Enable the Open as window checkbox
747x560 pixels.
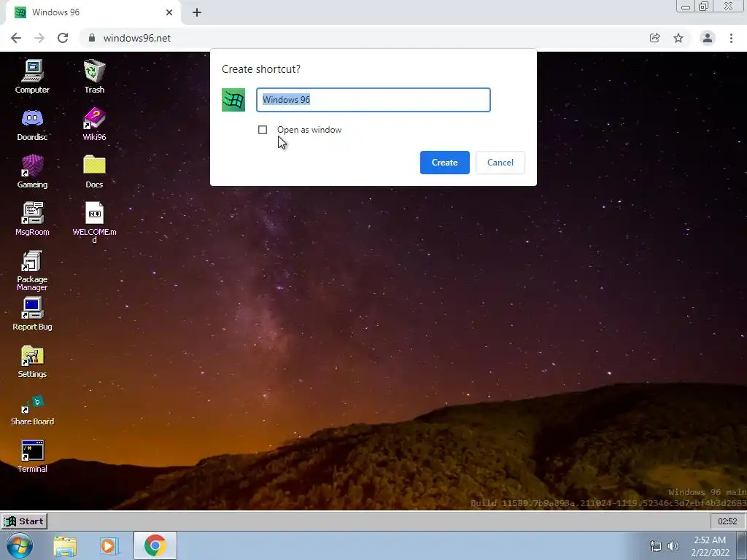(263, 130)
